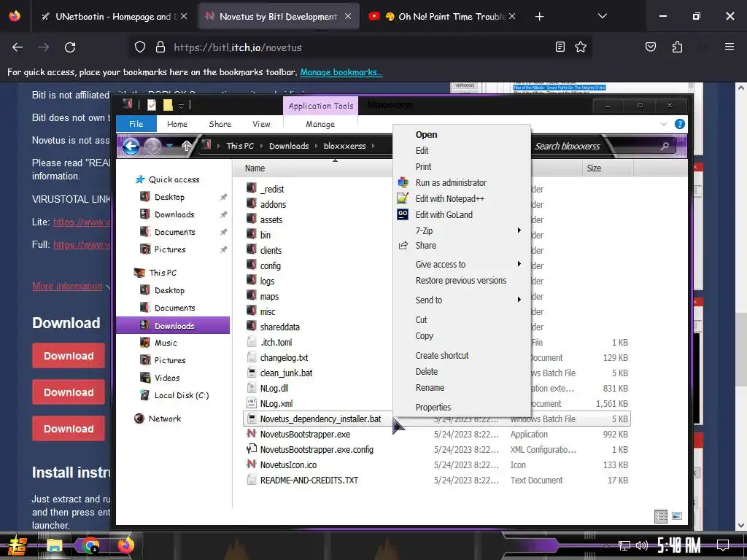Open the Full VirusTotal link
The height and width of the screenshot is (560, 747).
[82, 245]
